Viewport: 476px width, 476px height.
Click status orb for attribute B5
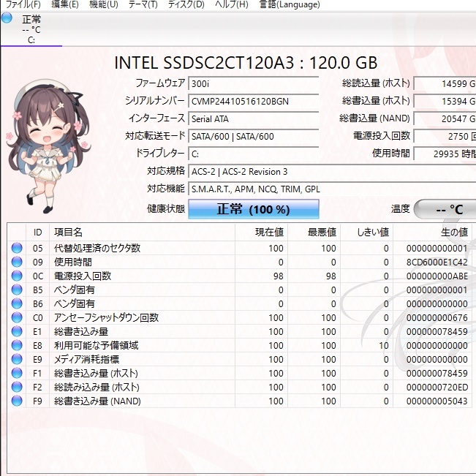[x=17, y=290]
